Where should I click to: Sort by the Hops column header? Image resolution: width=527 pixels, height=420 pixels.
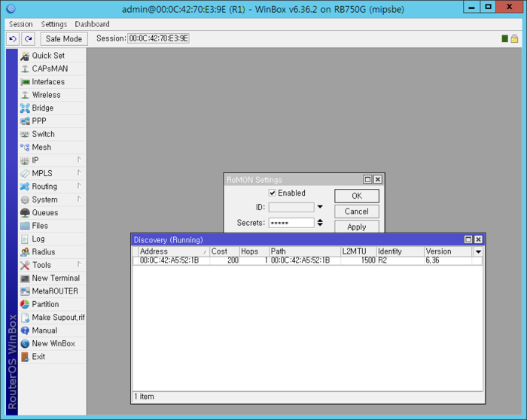pos(254,251)
